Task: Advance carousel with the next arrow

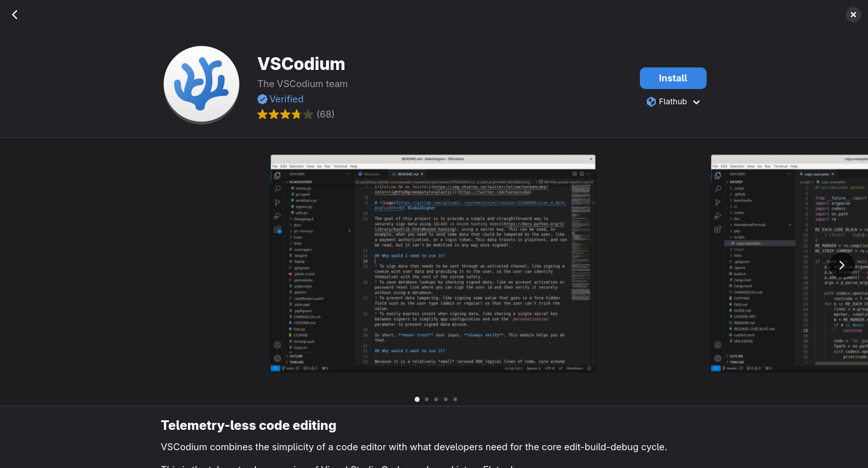Action: pos(842,265)
